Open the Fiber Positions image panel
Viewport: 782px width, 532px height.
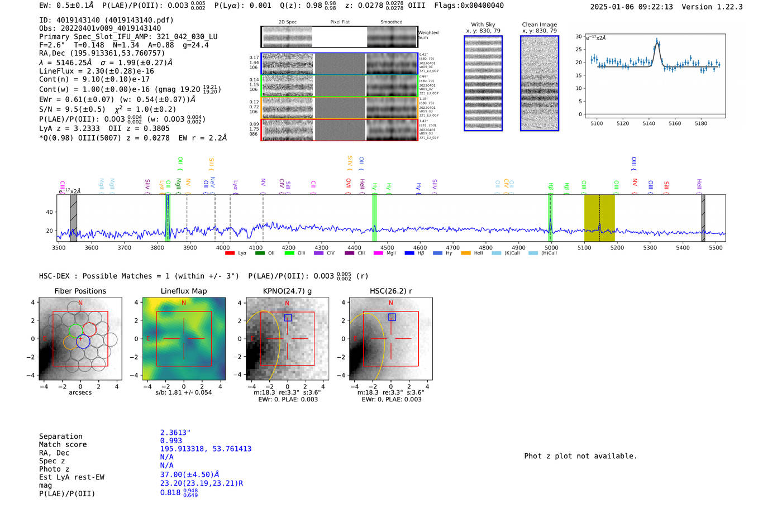click(x=80, y=338)
